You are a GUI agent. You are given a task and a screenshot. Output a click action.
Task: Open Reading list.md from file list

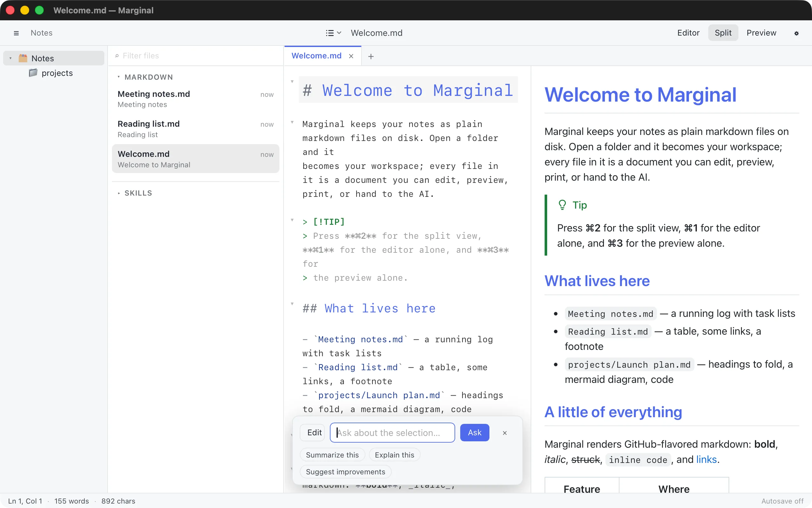(x=196, y=129)
